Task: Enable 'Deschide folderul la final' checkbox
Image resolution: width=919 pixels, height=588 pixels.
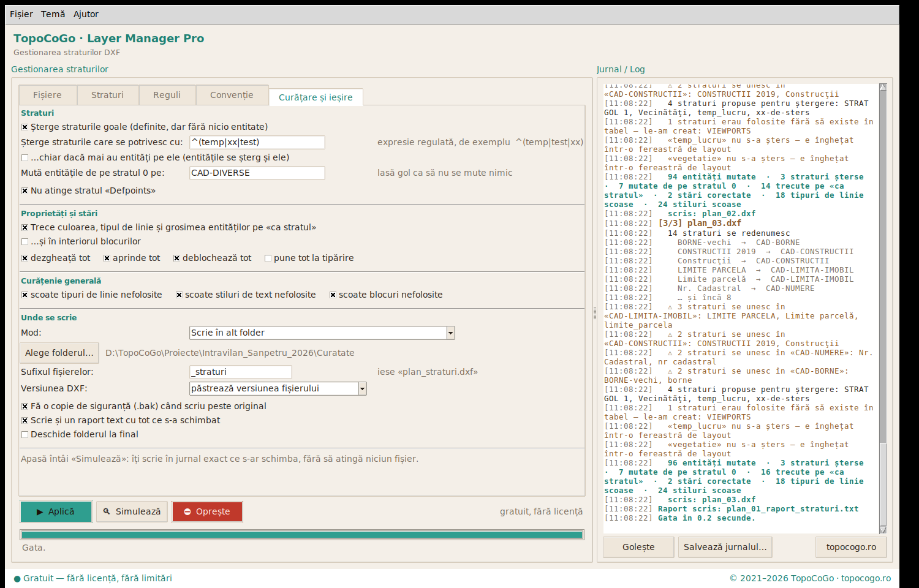Action: coord(25,435)
